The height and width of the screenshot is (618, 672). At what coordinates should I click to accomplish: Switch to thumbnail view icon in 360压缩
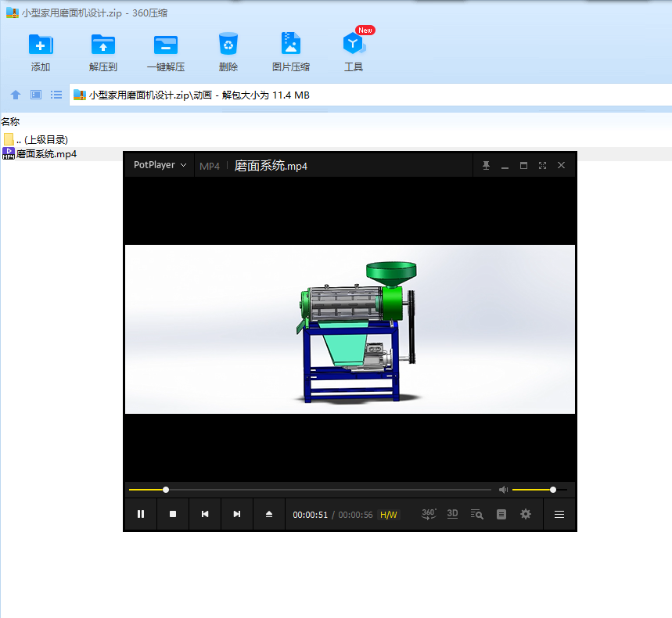tap(36, 95)
